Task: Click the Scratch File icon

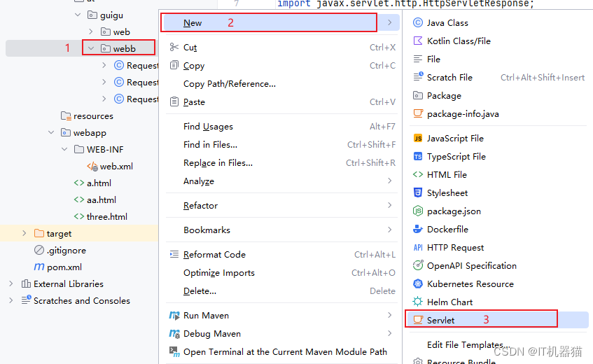Action: pyautogui.click(x=418, y=77)
